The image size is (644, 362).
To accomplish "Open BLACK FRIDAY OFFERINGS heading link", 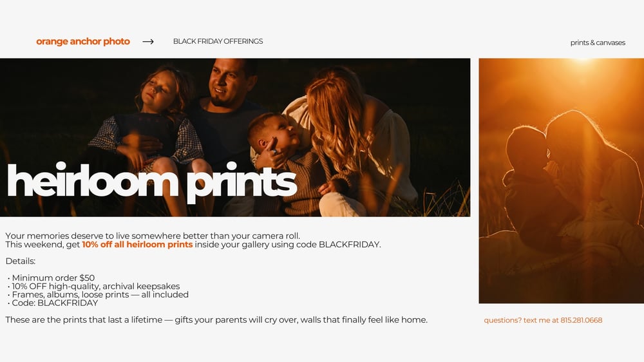I will [218, 41].
